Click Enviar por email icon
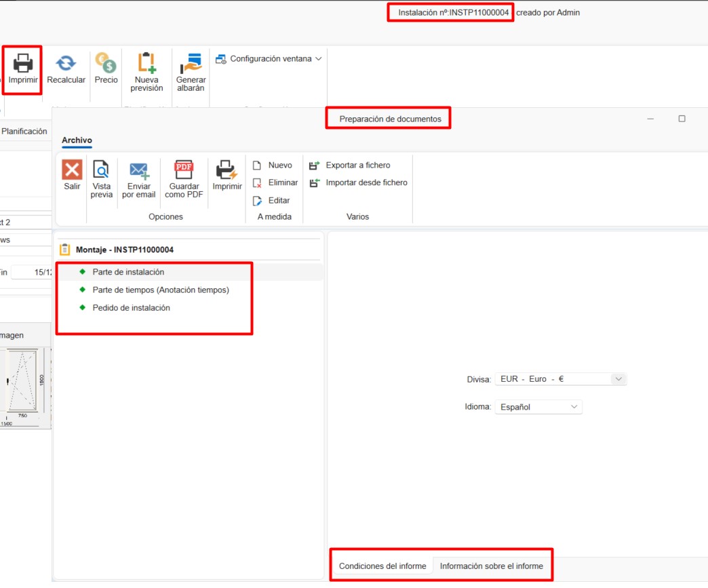This screenshot has height=588, width=708. [139, 170]
